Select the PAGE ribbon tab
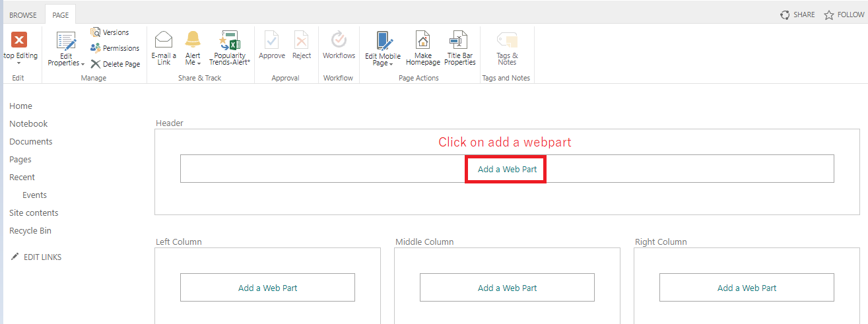Viewport: 868px width, 324px height. point(60,15)
